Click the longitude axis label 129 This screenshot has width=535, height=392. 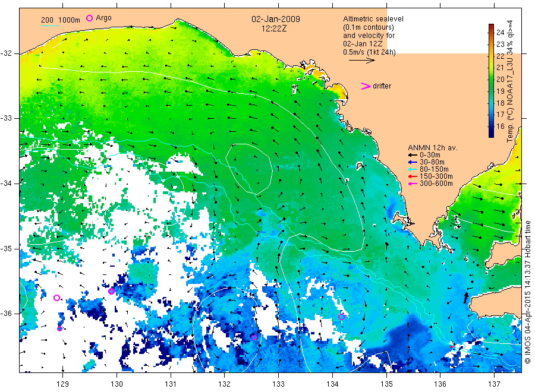(x=63, y=384)
